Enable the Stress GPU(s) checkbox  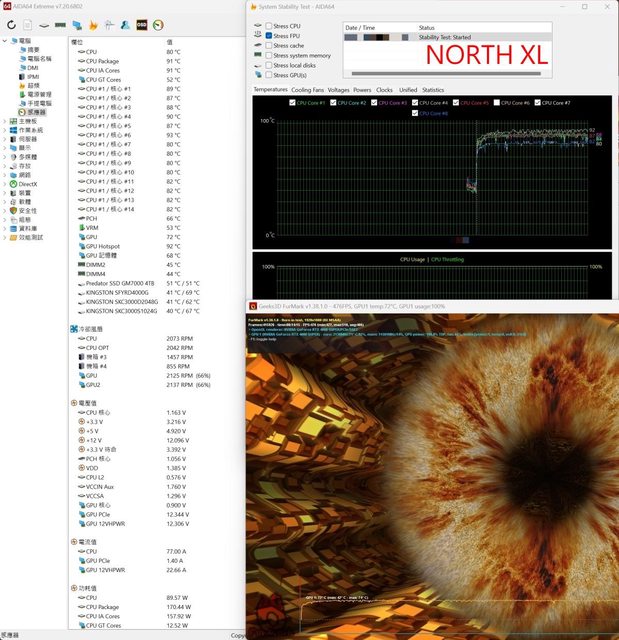pos(269,75)
